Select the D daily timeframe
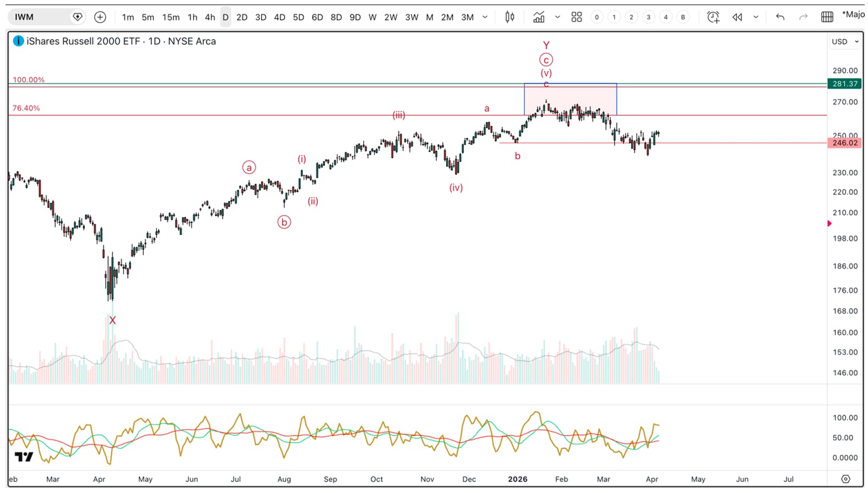868x493 pixels. (225, 17)
